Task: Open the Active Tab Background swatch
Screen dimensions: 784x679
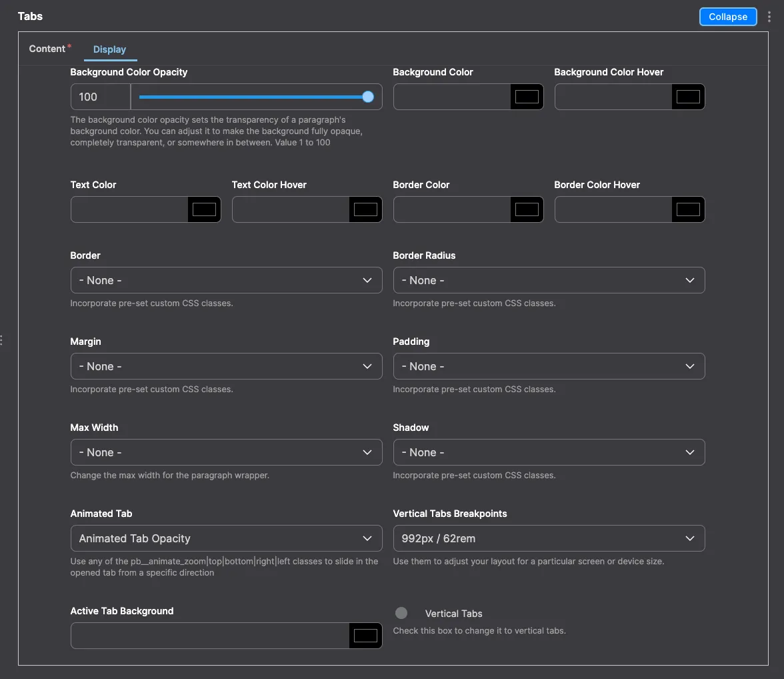Action: click(365, 636)
